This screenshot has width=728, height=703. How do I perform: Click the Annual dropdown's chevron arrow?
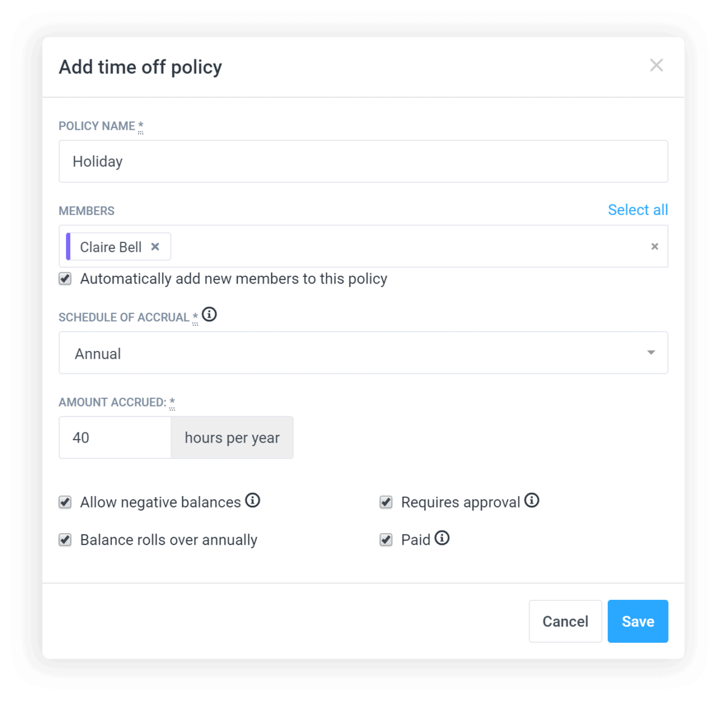point(650,353)
